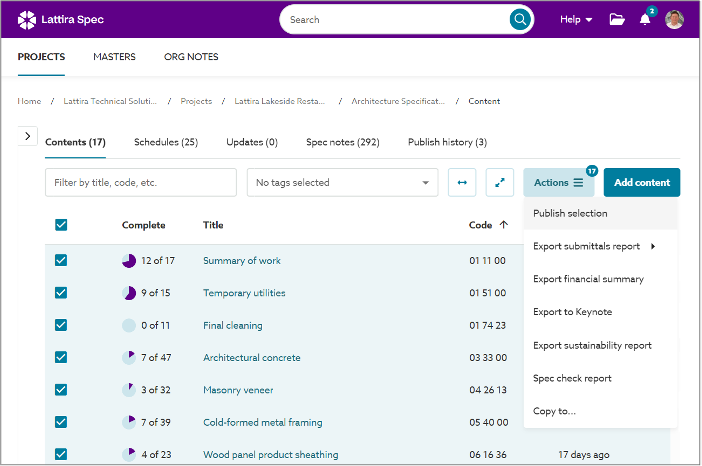The height and width of the screenshot is (466, 702).
Task: Click the search magnifier icon
Action: click(520, 19)
